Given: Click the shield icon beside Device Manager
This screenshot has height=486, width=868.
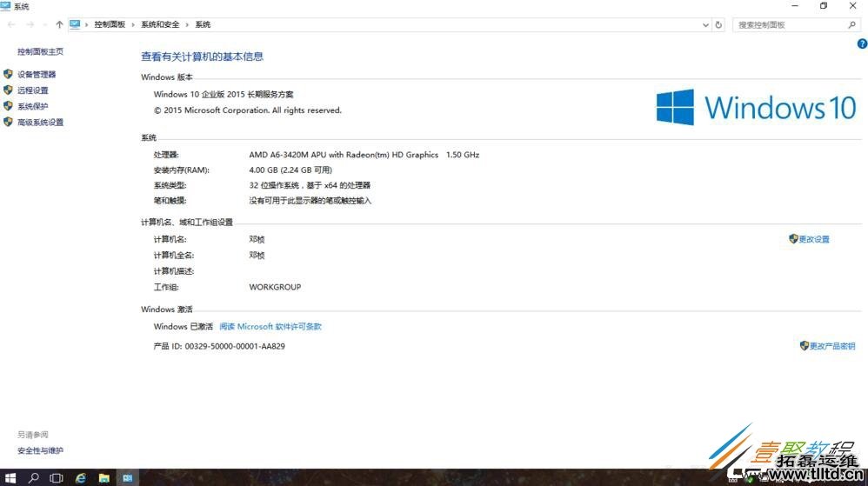Looking at the screenshot, I should pos(8,74).
